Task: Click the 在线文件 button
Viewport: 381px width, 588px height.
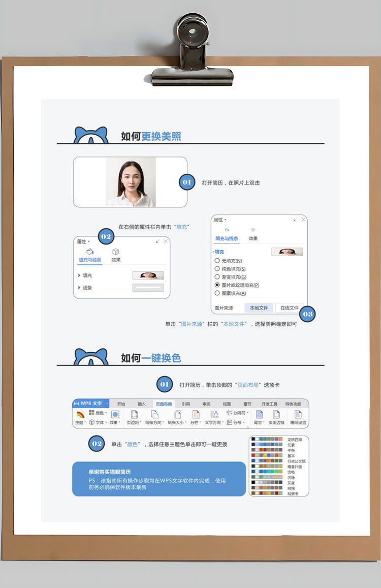Action: [x=290, y=308]
